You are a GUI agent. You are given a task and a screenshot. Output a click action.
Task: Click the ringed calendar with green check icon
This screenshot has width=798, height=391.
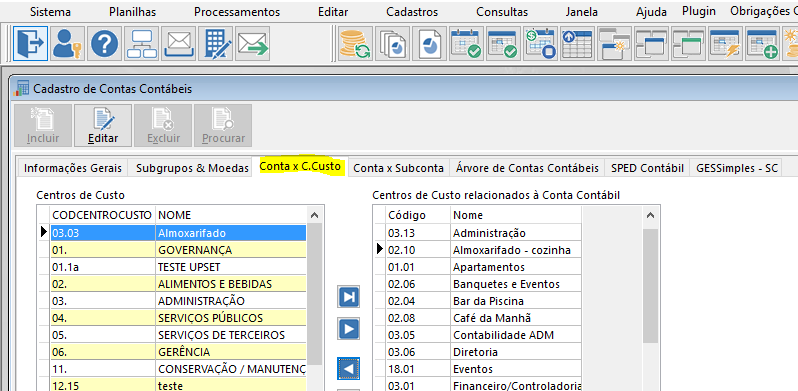click(466, 43)
